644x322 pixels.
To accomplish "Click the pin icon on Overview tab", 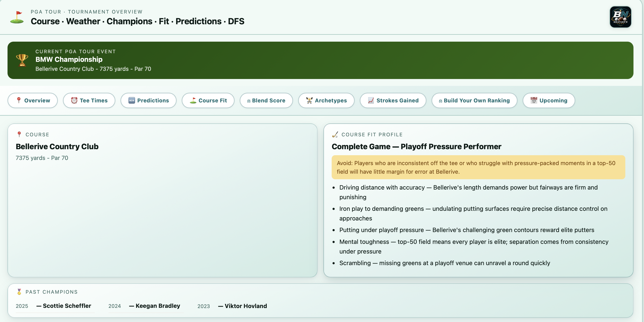I will coord(19,100).
